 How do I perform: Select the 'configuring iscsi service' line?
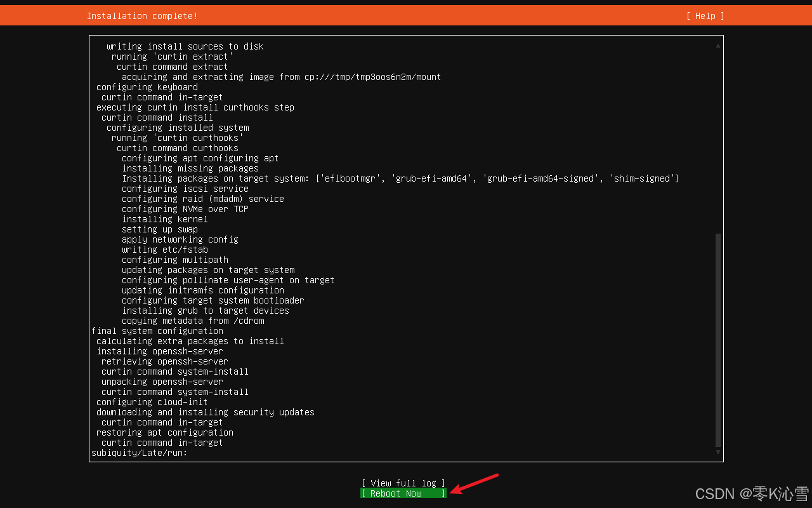[185, 189]
